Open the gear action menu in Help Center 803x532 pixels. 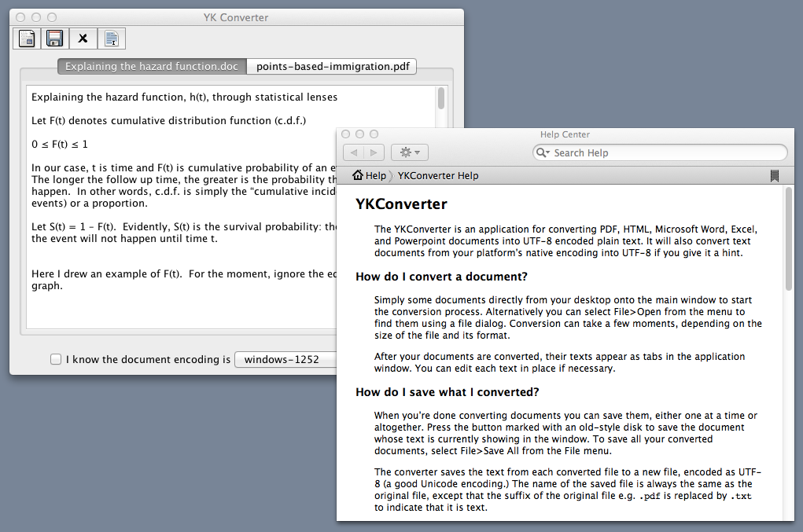tap(407, 152)
